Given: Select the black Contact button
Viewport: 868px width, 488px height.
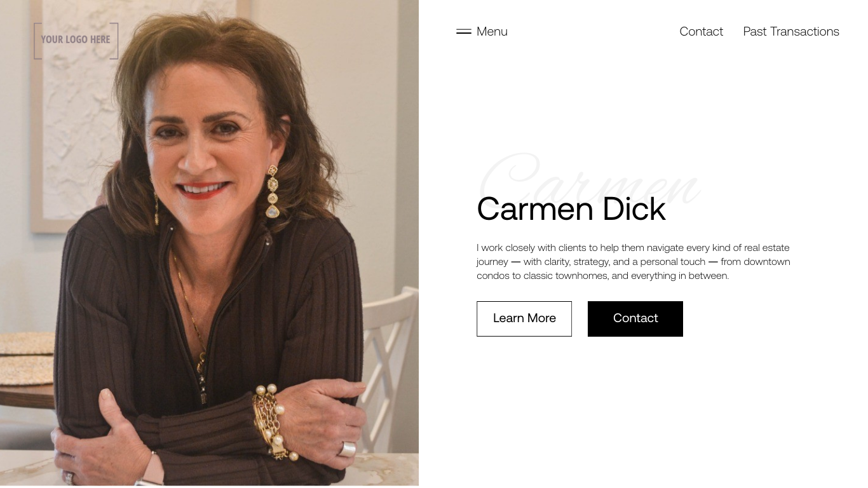Looking at the screenshot, I should tap(635, 319).
